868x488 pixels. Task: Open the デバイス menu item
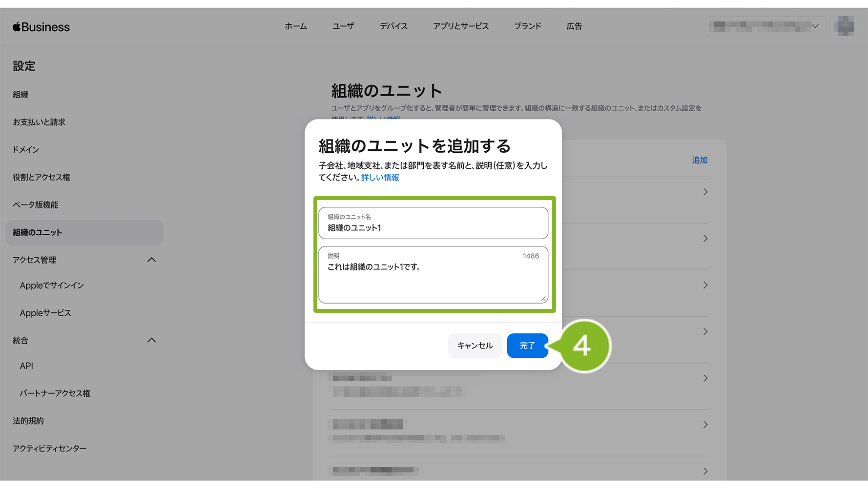pos(393,26)
